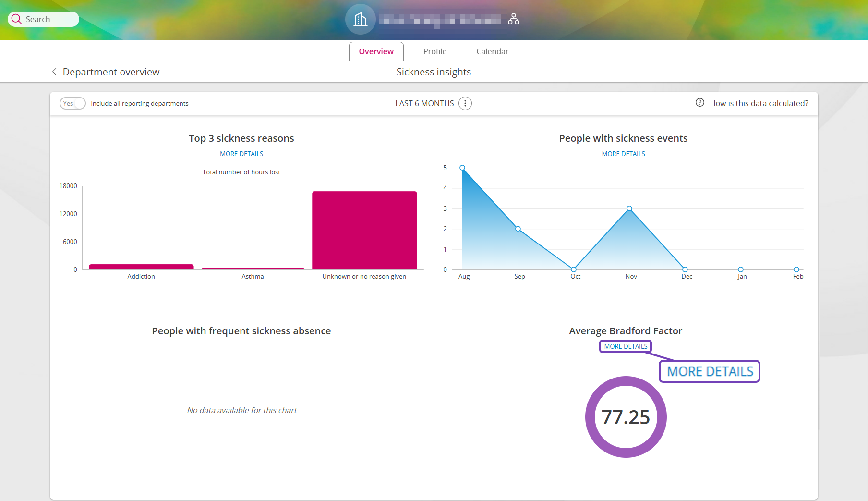The width and height of the screenshot is (868, 501).
Task: Click the question mark help icon
Action: coord(700,103)
